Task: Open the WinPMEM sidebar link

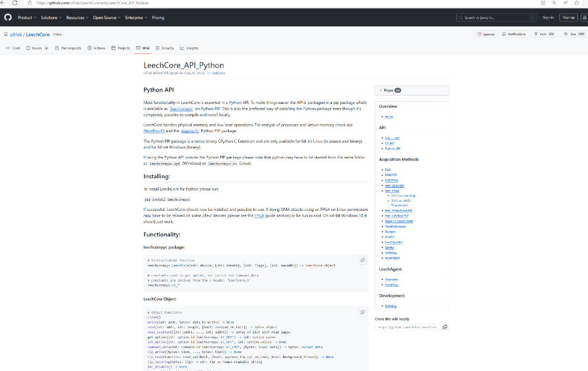Action: pos(392,258)
